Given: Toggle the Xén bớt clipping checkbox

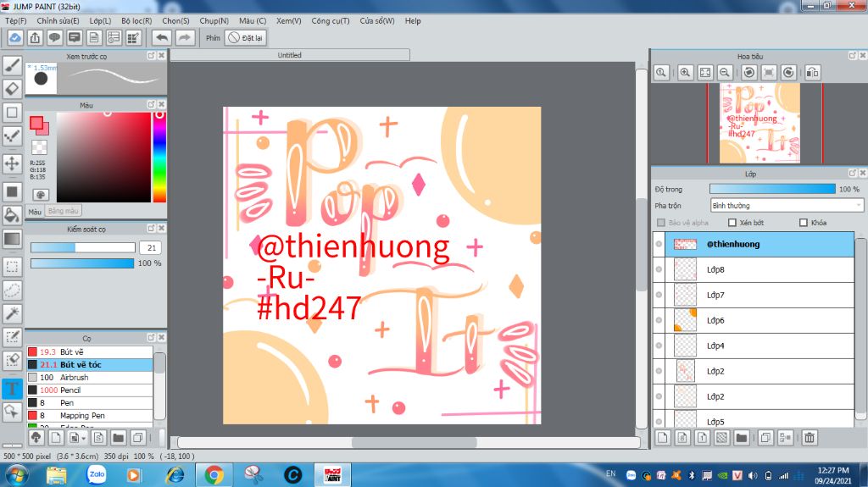Looking at the screenshot, I should pyautogui.click(x=732, y=223).
